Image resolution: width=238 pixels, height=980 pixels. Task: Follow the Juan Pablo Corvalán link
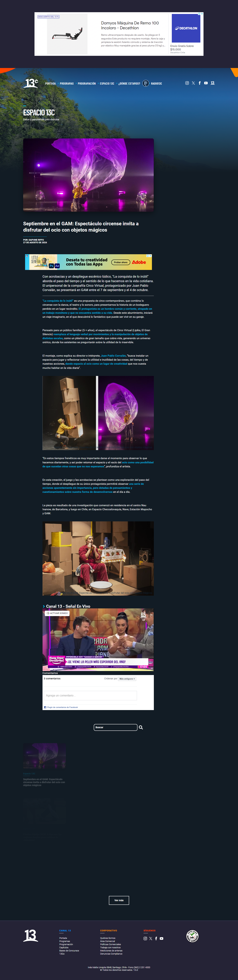(x=113, y=356)
